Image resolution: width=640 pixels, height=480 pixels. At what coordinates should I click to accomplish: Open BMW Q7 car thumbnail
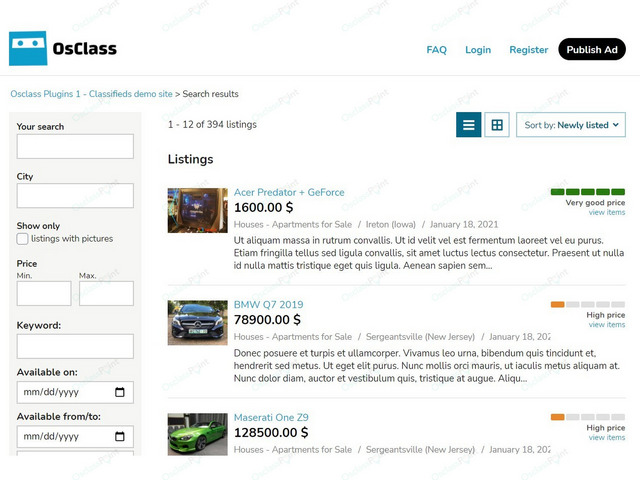198,323
